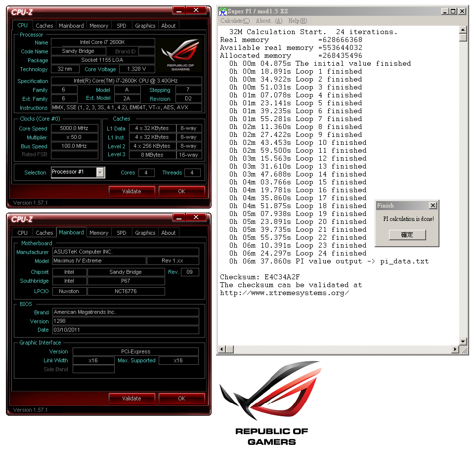This screenshot has width=476, height=476.
Task: Click the Instructions field listing MMX, SSE
Action: pyautogui.click(x=126, y=107)
